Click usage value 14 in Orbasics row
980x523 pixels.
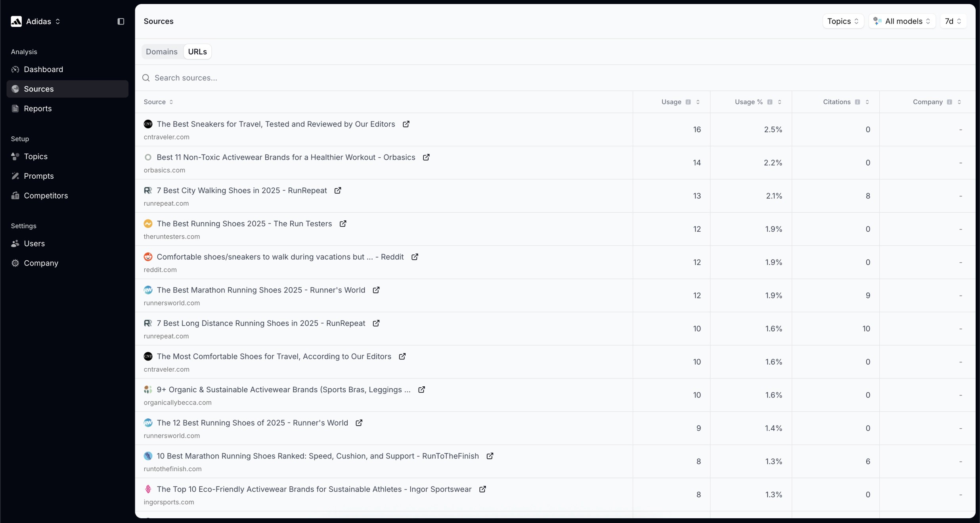(x=697, y=163)
